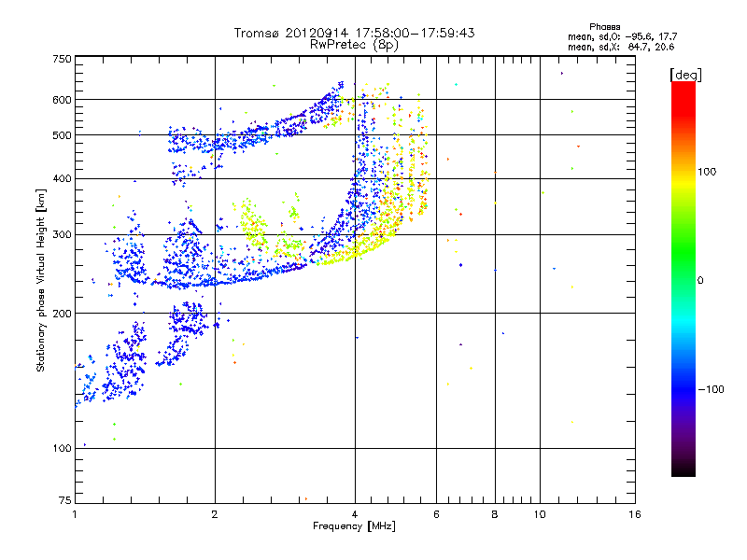Click the y-axis label "500"
Image resolution: width=747 pixels, height=560 pixels.
pos(63,135)
